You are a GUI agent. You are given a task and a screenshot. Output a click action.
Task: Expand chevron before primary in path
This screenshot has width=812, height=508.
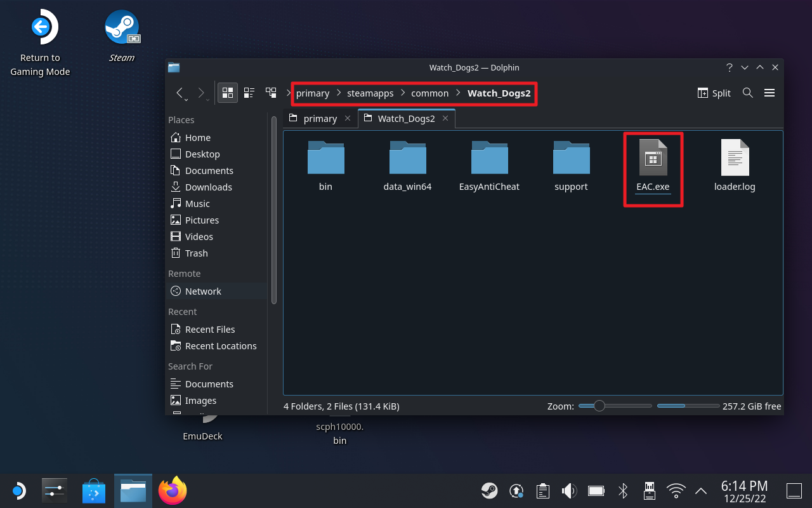[289, 93]
